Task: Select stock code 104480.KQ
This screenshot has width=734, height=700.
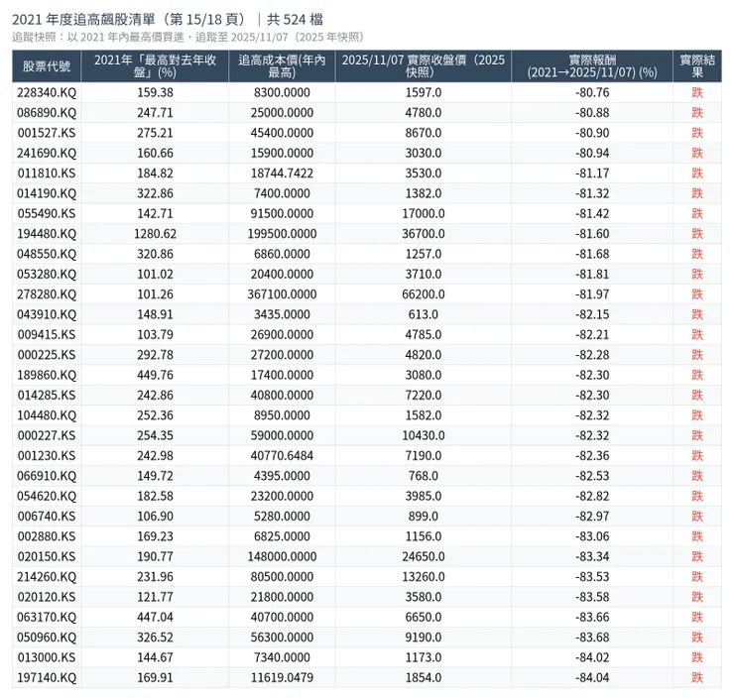Action: pos(47,415)
